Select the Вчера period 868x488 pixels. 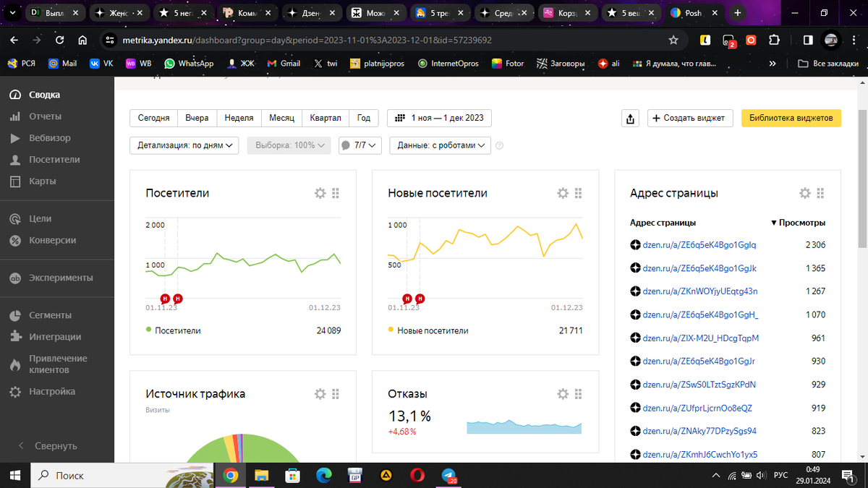click(x=197, y=118)
